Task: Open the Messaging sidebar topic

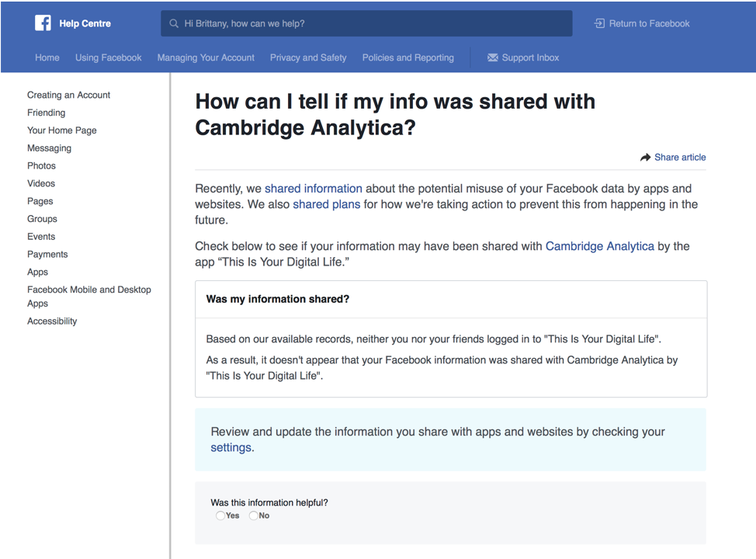Action: (x=49, y=148)
